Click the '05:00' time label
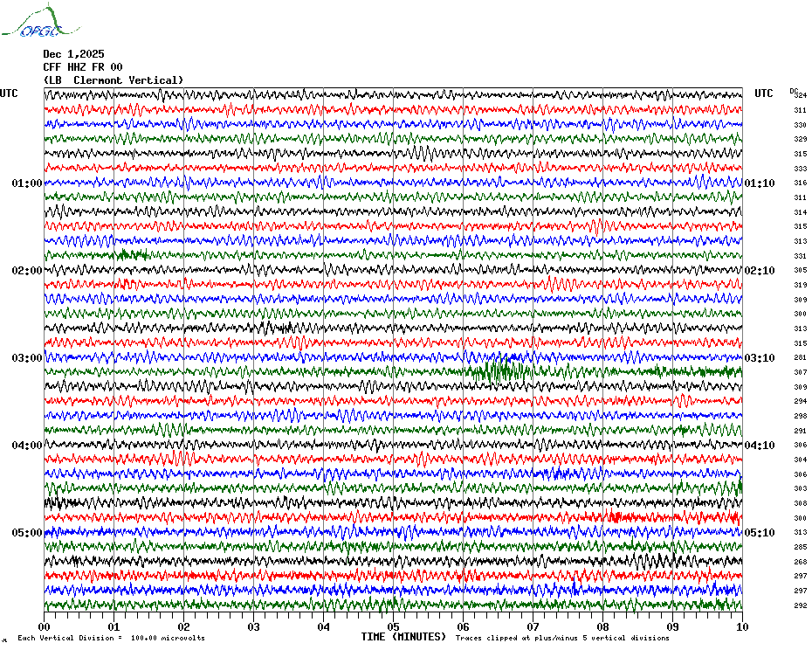Viewport: 812px width, 650px height. coord(27,532)
